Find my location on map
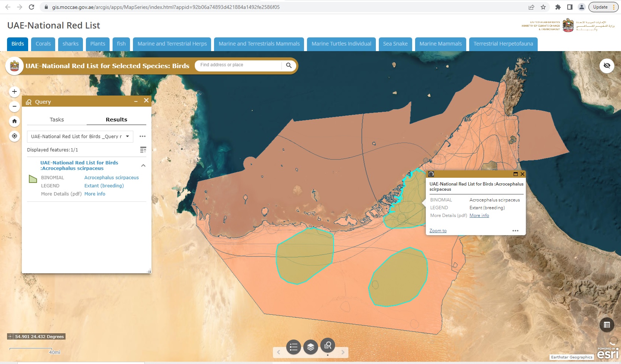621x364 pixels. tap(14, 136)
